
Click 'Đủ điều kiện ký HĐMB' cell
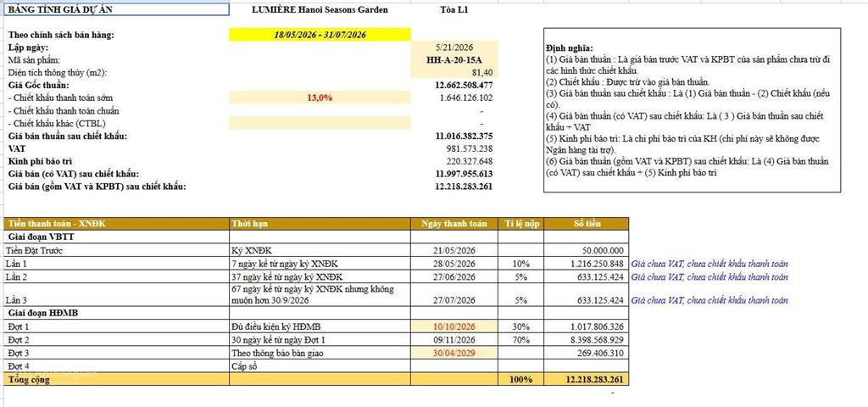[320, 326]
